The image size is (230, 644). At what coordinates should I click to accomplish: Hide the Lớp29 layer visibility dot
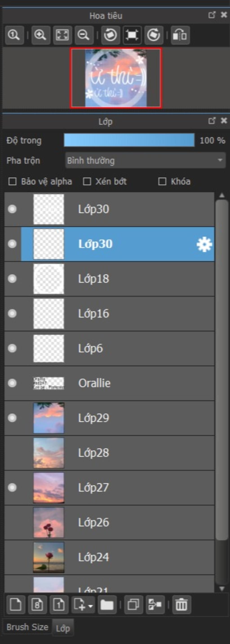12,418
